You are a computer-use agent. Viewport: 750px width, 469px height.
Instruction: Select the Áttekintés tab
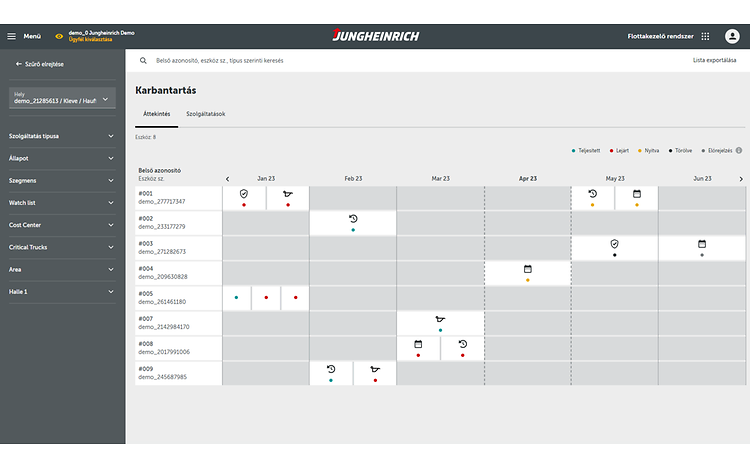click(x=157, y=114)
